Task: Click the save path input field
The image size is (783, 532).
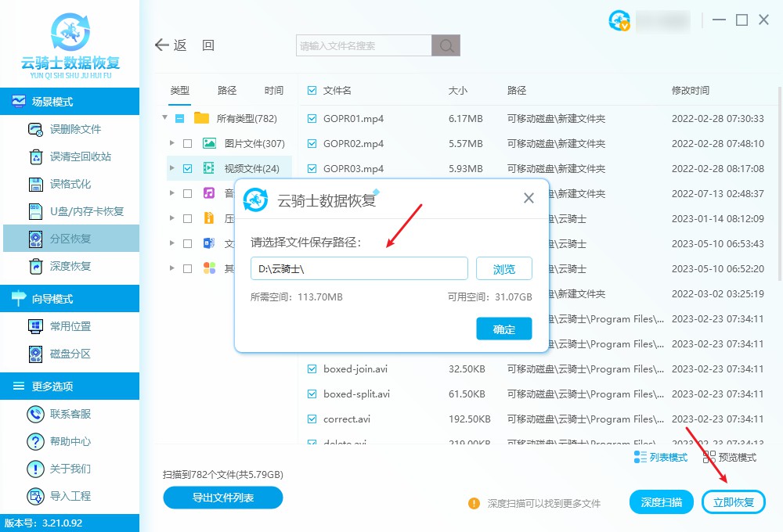Action: (359, 268)
